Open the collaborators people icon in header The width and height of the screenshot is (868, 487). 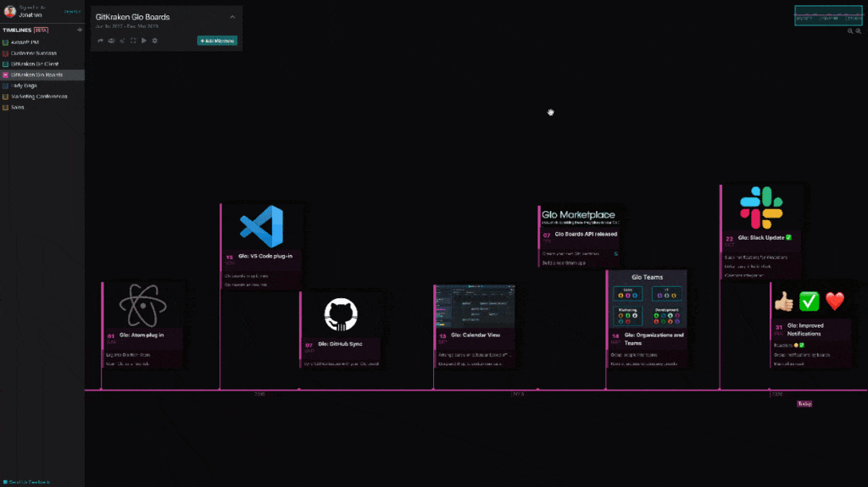[x=111, y=41]
